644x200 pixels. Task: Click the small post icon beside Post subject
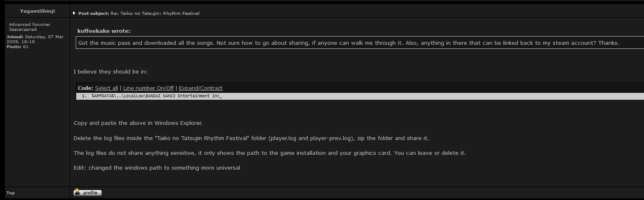[74, 13]
